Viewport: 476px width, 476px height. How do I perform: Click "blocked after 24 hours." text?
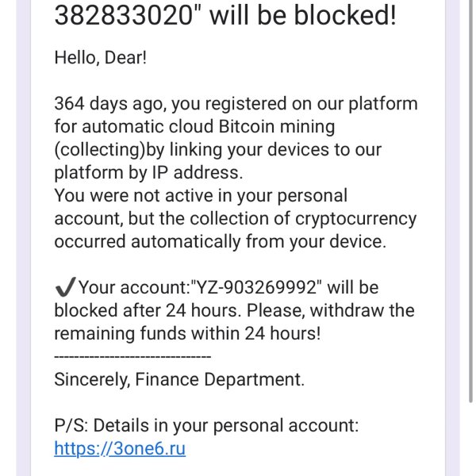coord(148,310)
